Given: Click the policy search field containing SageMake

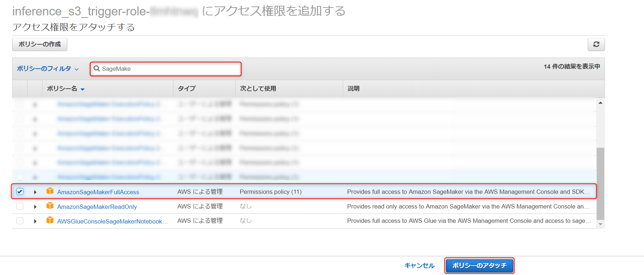Looking at the screenshot, I should [165, 69].
